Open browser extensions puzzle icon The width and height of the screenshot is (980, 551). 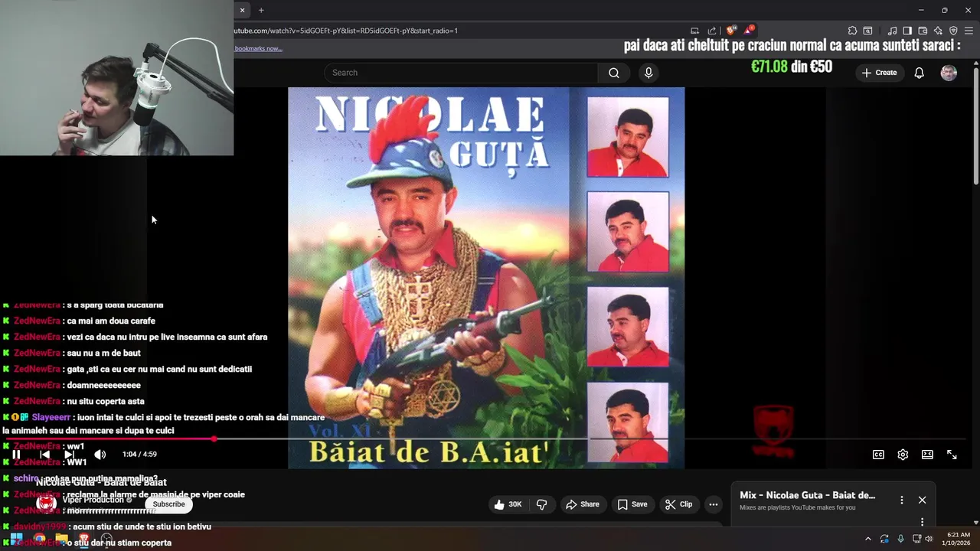click(852, 31)
